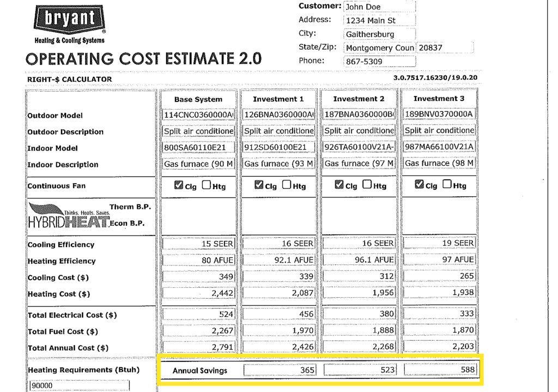The height and width of the screenshot is (392, 558).
Task: Uncheck Investment 1 Clg continuous fan
Action: point(259,185)
